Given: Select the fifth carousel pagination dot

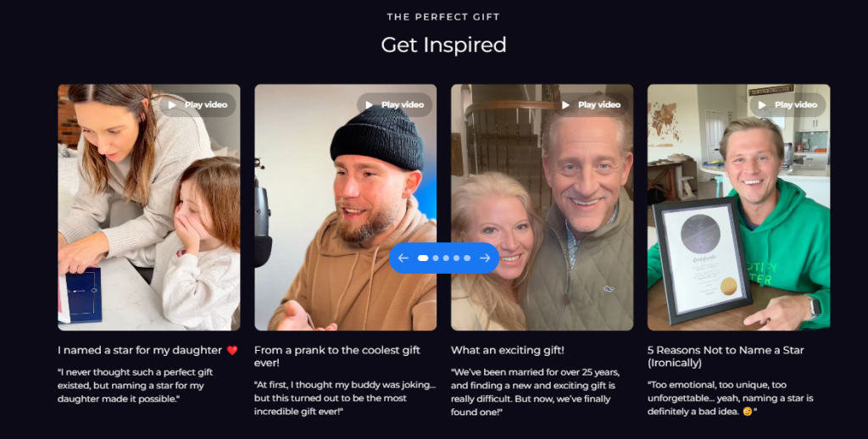Looking at the screenshot, I should [x=467, y=258].
